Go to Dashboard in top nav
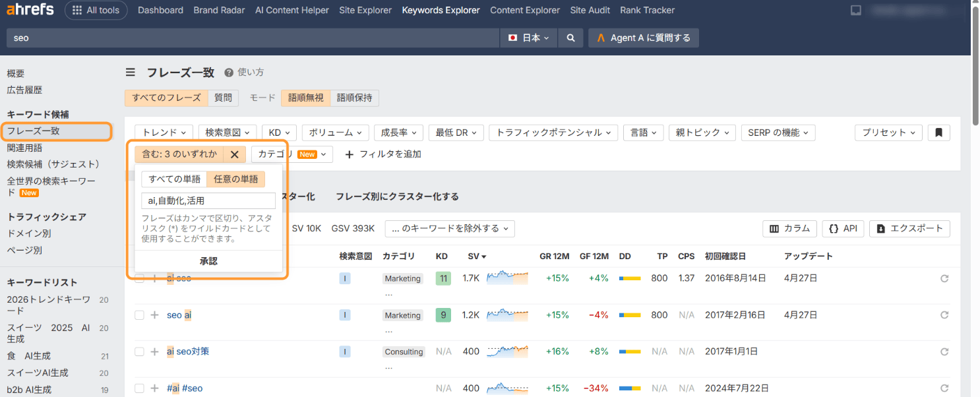The image size is (980, 397). 160,10
